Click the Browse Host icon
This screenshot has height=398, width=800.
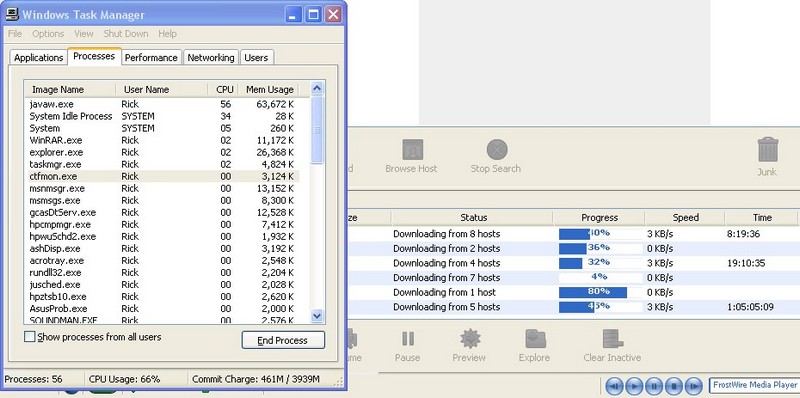click(x=412, y=150)
